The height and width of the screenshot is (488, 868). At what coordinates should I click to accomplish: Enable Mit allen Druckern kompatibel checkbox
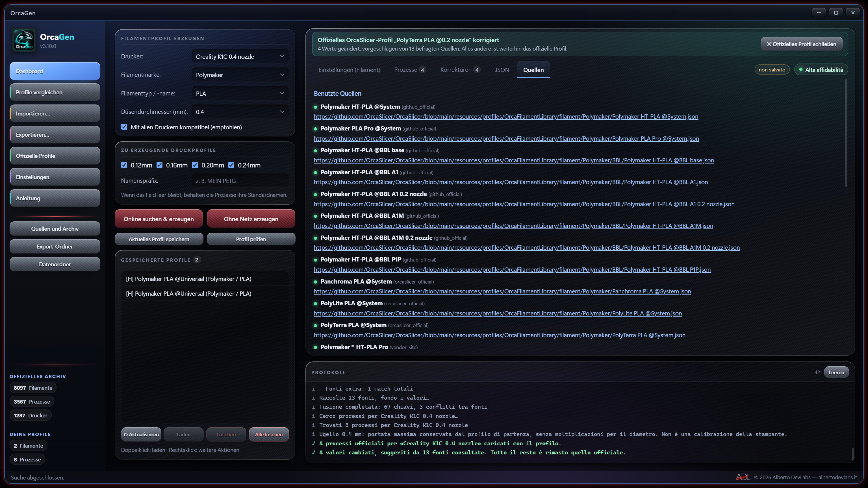pos(124,127)
